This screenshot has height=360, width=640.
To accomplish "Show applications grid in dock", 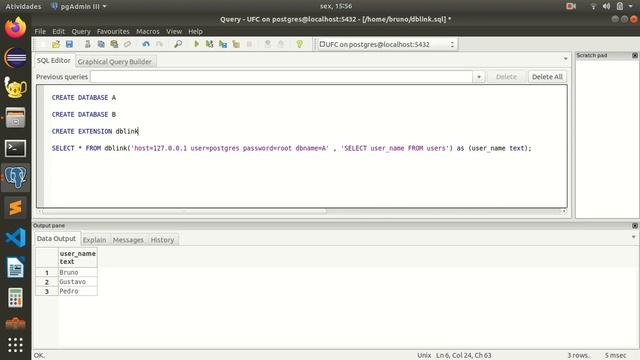I will pos(16,345).
